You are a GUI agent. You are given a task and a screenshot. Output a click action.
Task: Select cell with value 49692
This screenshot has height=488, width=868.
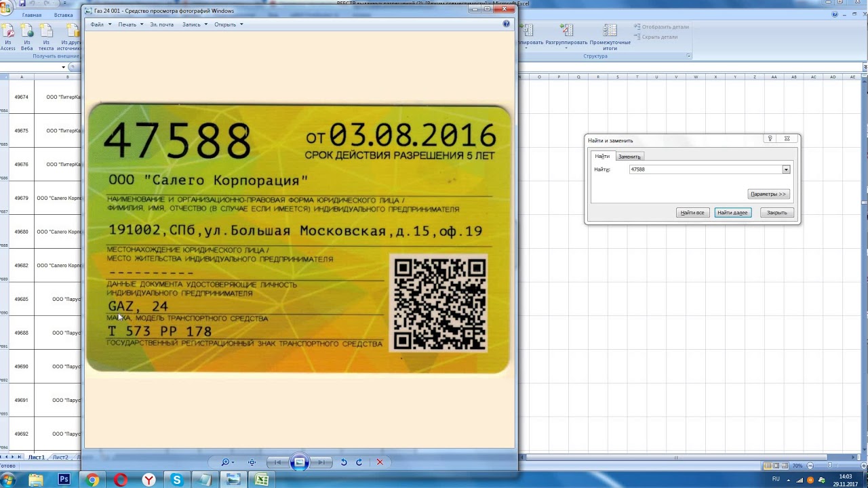(x=22, y=434)
